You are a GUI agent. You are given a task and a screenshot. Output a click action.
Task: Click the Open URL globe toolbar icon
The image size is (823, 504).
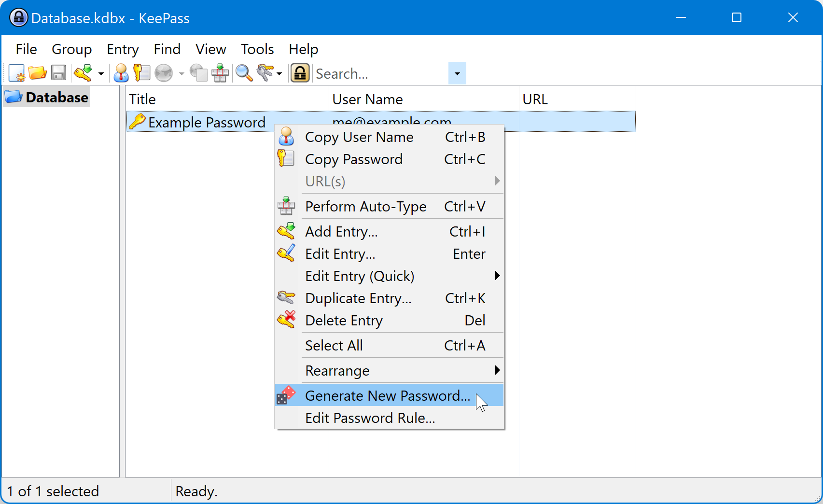(164, 73)
